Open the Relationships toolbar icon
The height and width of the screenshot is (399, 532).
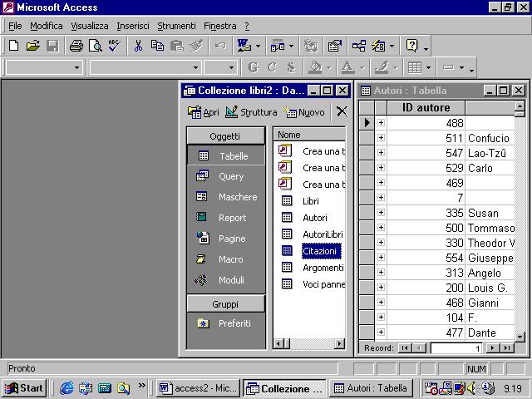point(358,46)
